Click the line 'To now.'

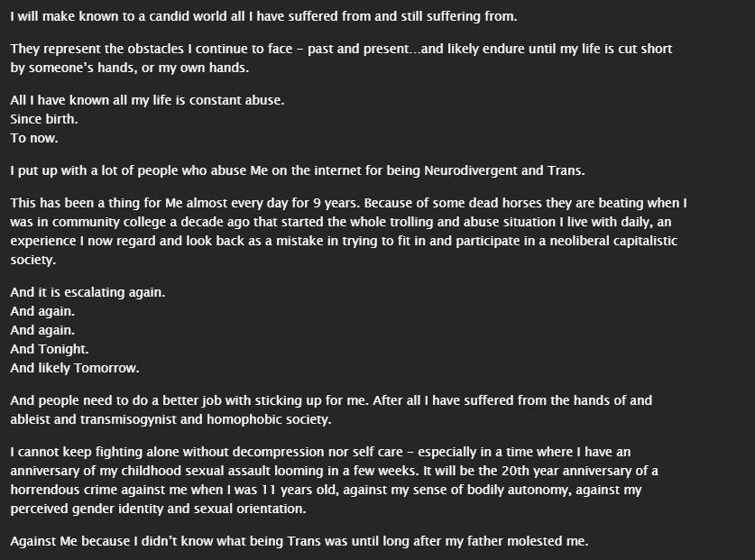point(34,138)
